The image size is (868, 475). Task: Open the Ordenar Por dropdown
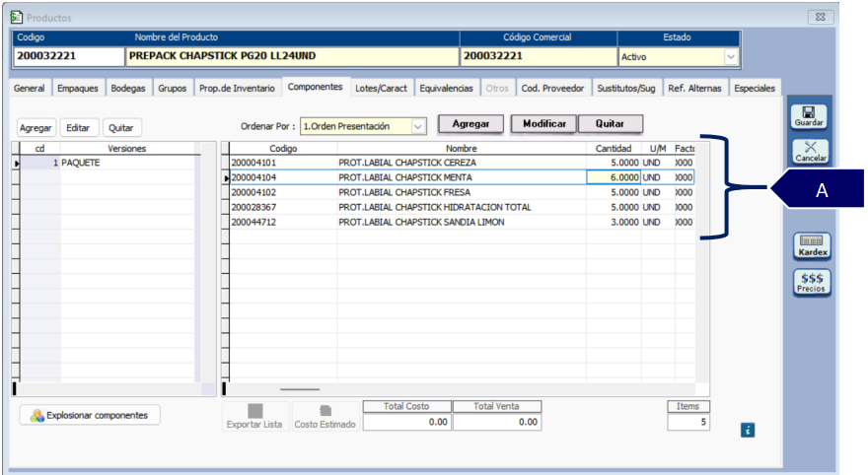pyautogui.click(x=418, y=126)
